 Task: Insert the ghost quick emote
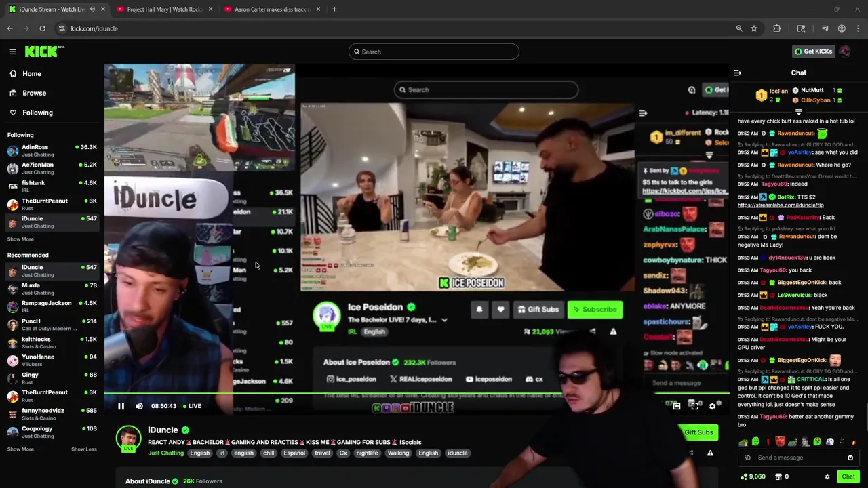pos(829,442)
